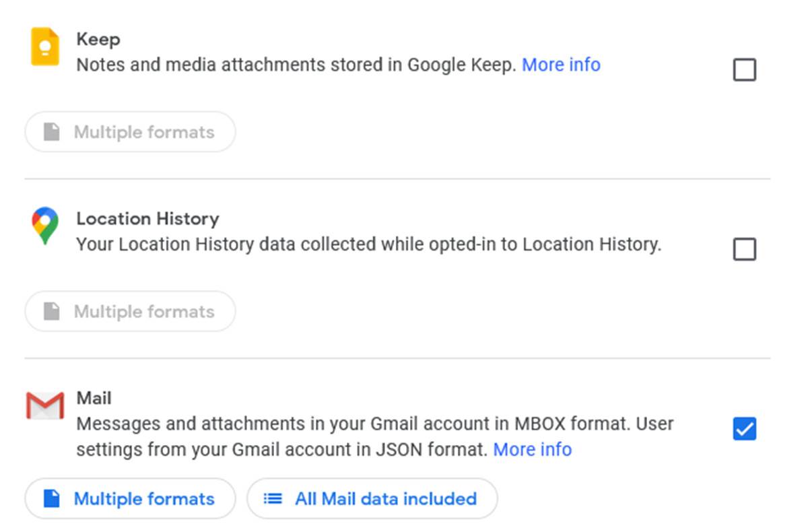The height and width of the screenshot is (532, 808).
Task: Click the Keep heading label
Action: coord(98,39)
